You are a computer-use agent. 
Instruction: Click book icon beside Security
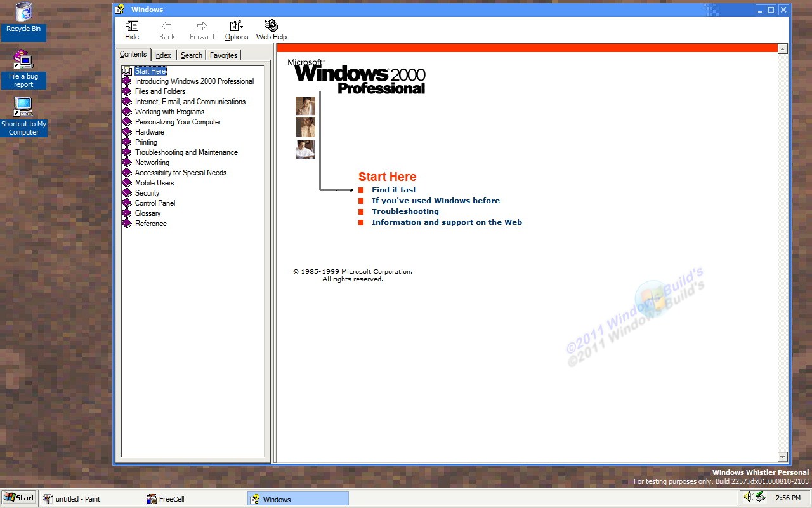click(x=127, y=193)
